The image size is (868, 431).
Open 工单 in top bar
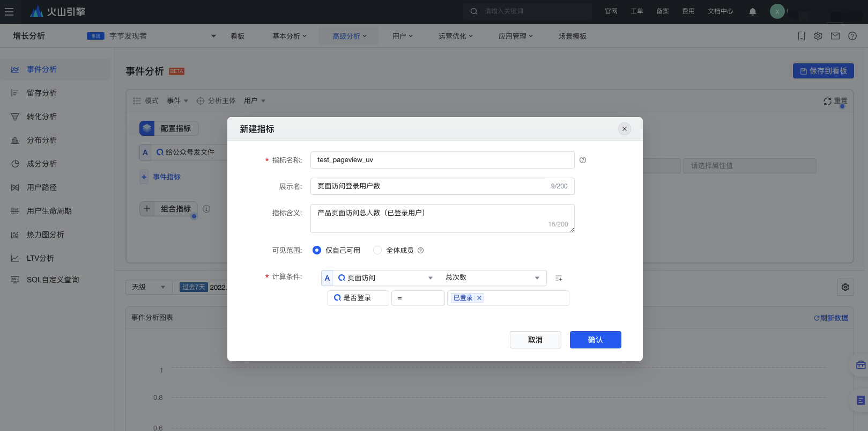pos(637,11)
